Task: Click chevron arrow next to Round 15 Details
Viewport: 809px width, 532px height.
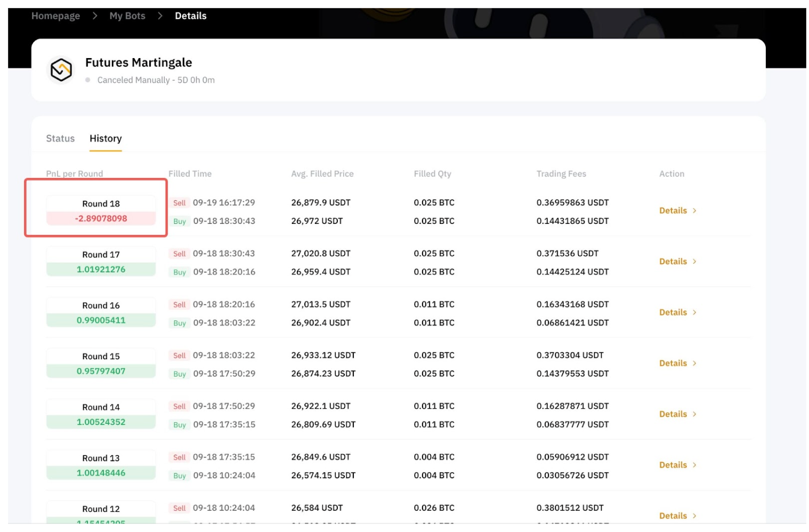Action: coord(694,364)
